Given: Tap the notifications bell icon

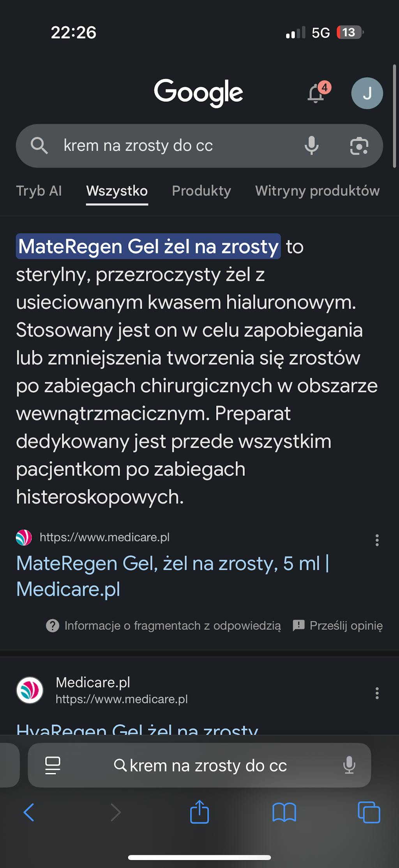Looking at the screenshot, I should 316,94.
